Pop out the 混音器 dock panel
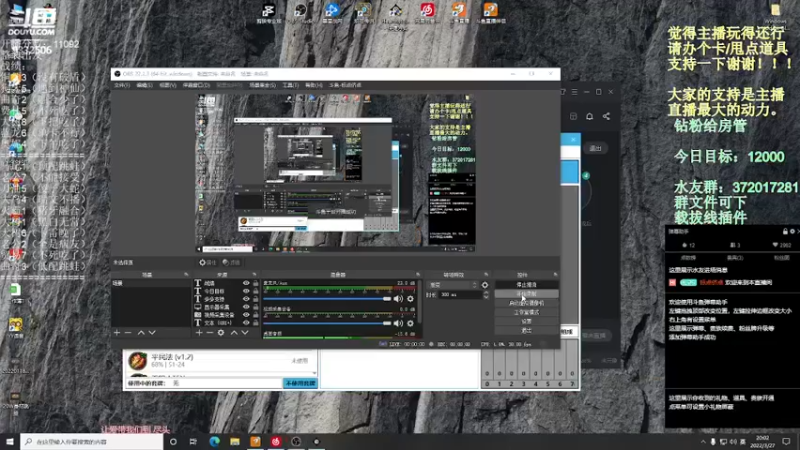 418,274
